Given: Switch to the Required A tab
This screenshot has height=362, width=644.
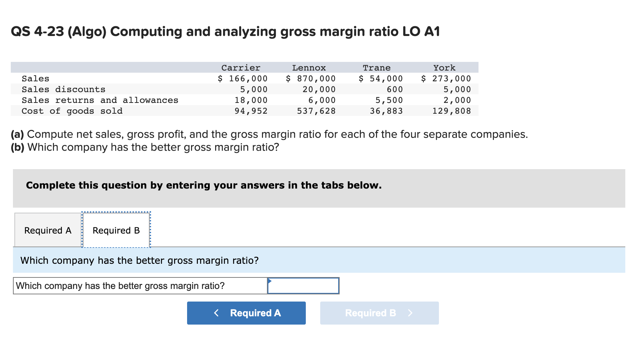Looking at the screenshot, I should point(47,230).
